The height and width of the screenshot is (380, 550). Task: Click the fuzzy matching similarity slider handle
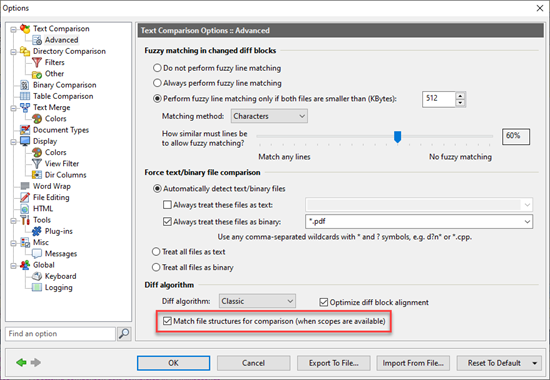coord(397,137)
